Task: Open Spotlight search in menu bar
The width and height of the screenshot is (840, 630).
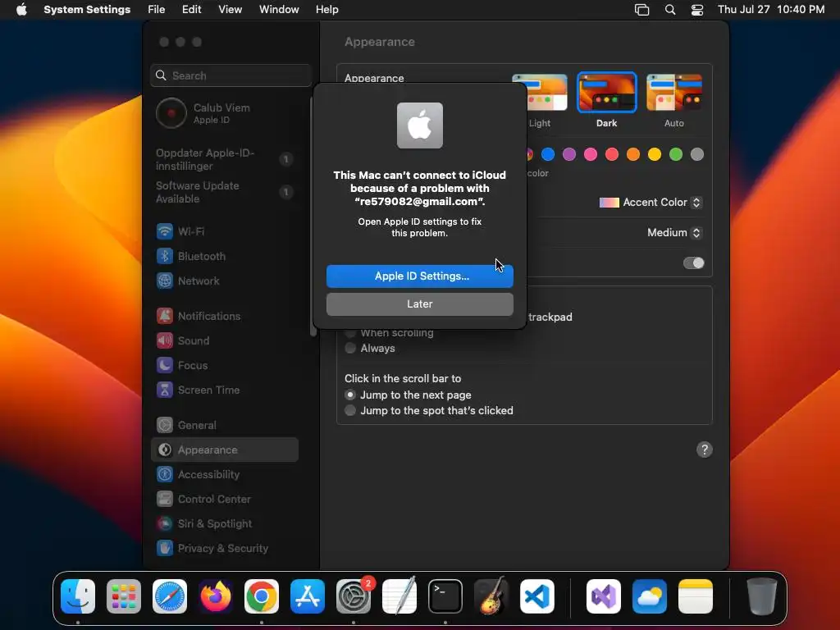Action: (670, 10)
